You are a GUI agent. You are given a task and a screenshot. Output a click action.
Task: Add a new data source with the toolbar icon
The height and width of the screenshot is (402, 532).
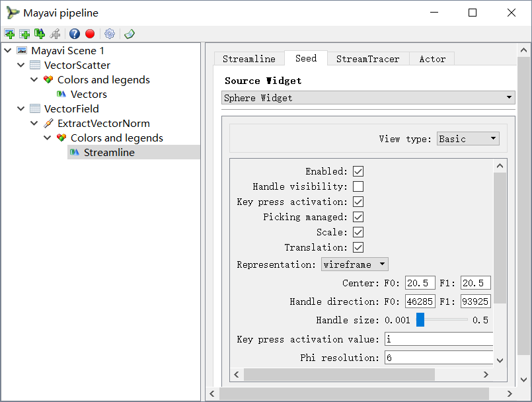tap(24, 34)
